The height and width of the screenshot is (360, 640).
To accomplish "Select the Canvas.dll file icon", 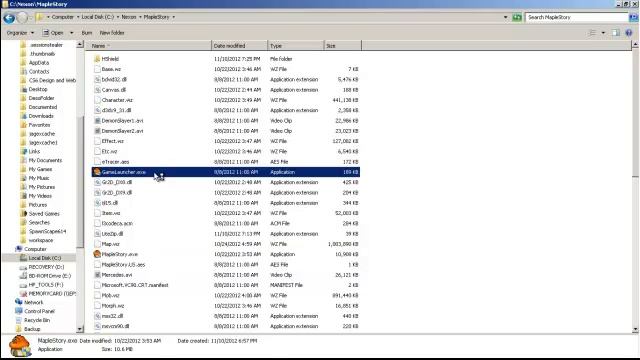I will pyautogui.click(x=97, y=90).
